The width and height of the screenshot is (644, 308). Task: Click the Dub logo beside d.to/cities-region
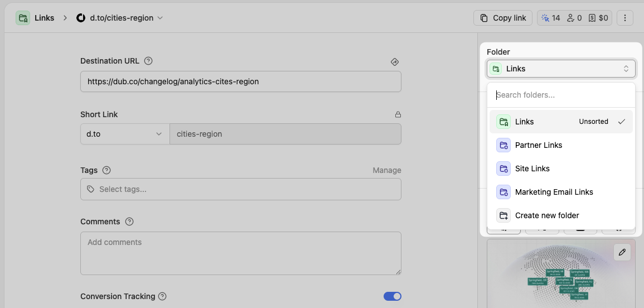pos(81,18)
